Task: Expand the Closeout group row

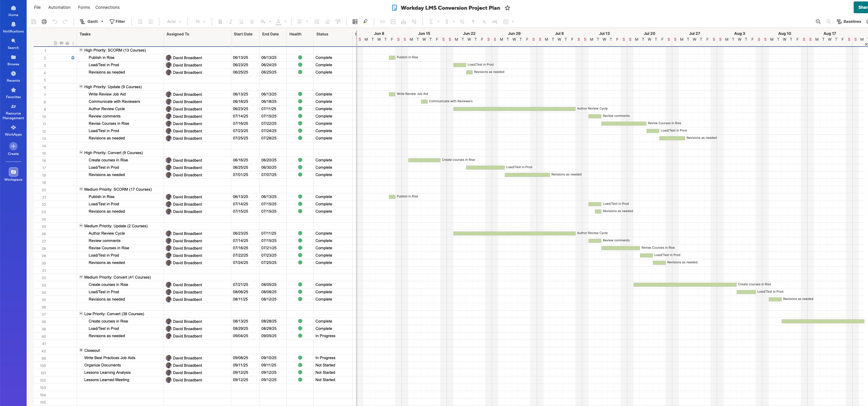Action: point(81,350)
